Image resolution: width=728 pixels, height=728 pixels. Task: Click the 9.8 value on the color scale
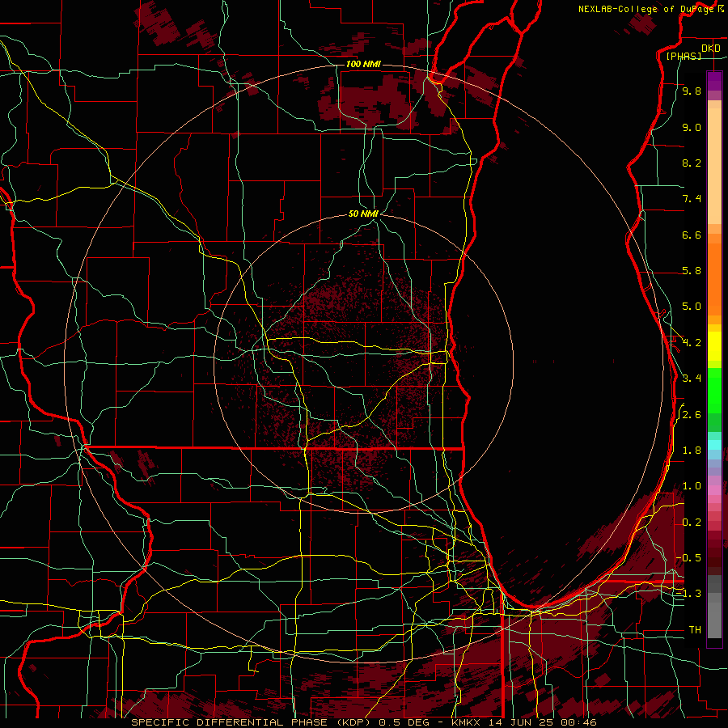pyautogui.click(x=692, y=91)
